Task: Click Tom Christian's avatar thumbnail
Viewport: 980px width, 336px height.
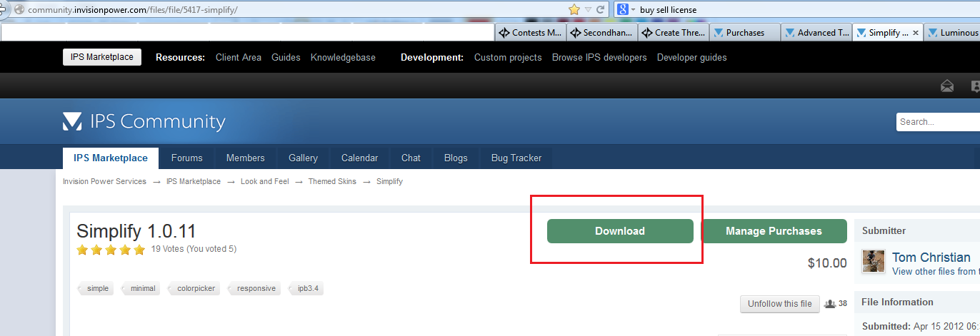Action: [874, 261]
